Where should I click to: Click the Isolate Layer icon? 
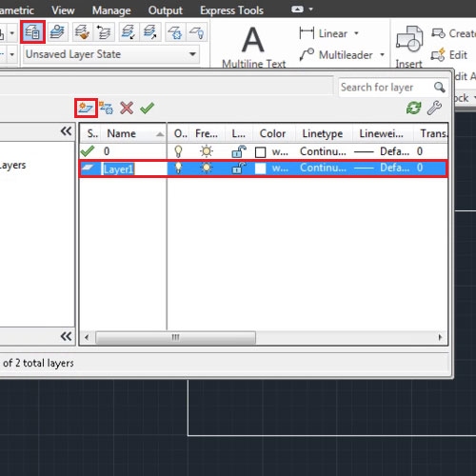(129, 32)
